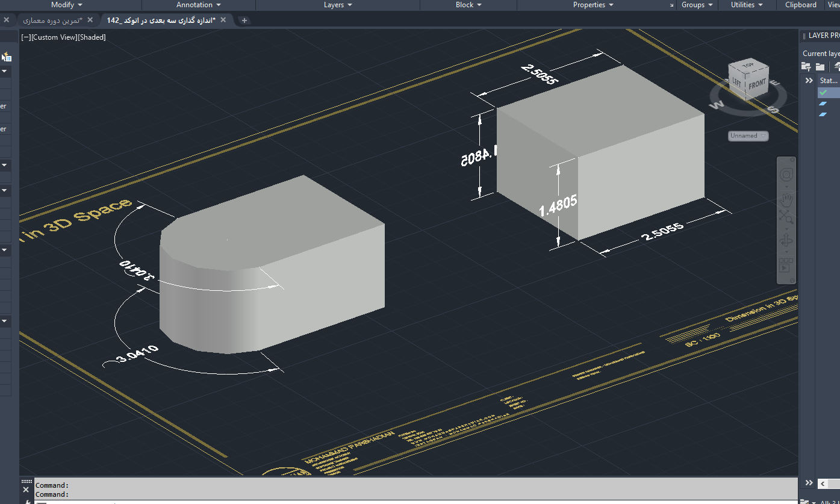Create a new drawing tab with plus

[244, 20]
